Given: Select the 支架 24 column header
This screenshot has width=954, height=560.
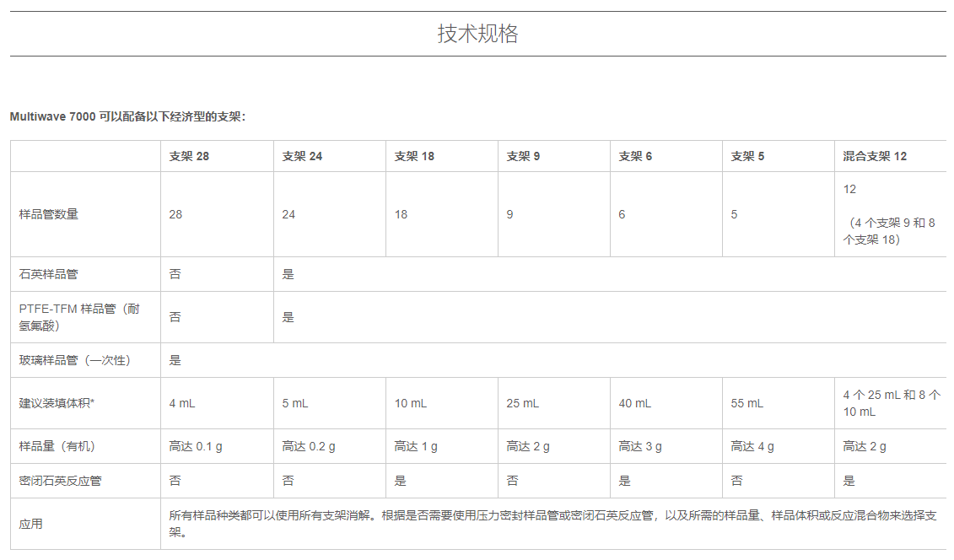Looking at the screenshot, I should click(x=302, y=156).
